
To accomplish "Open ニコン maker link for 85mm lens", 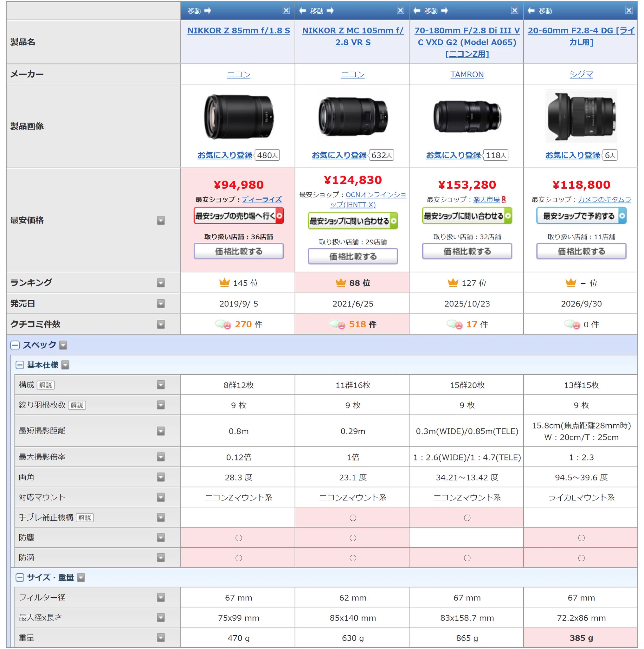I will coord(239,74).
